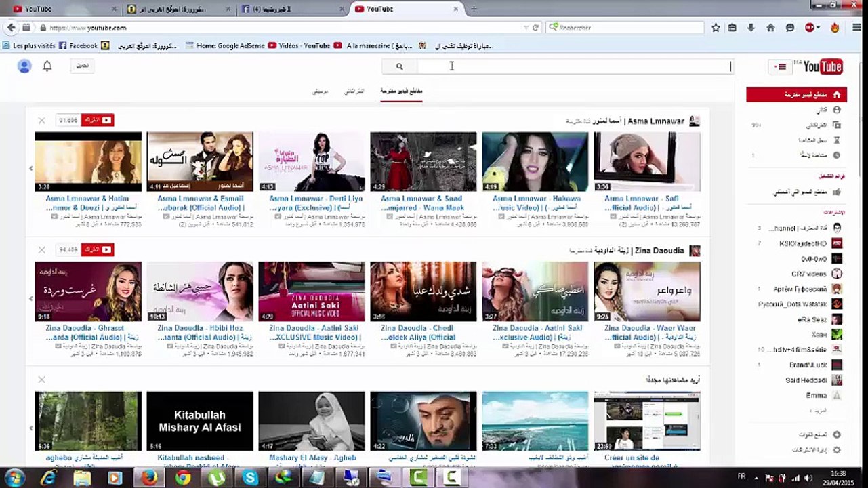
Task: Open 'Les plus visités' bookmark
Action: pyautogui.click(x=28, y=46)
